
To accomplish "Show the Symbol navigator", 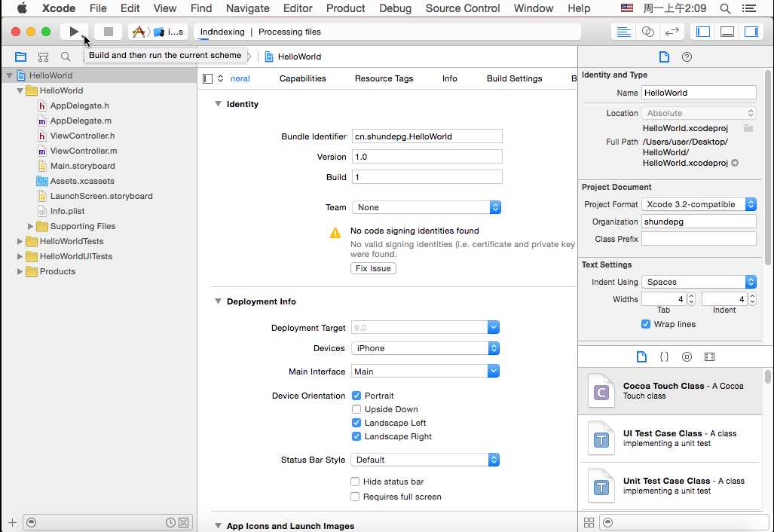I will [44, 57].
